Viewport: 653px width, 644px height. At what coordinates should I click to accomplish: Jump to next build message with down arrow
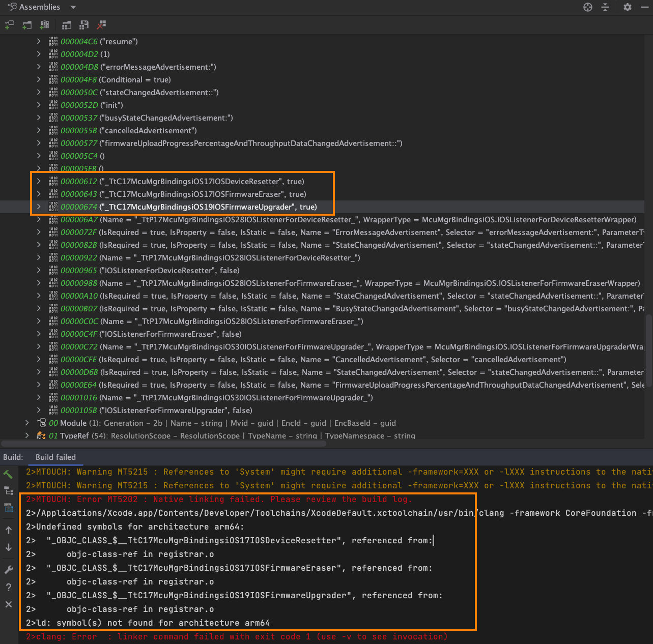tap(9, 547)
